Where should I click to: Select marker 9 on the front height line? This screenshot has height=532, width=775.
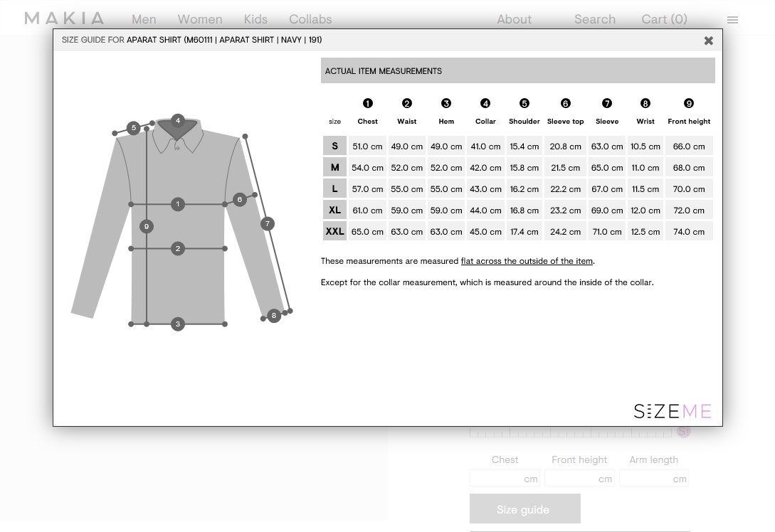point(147,227)
